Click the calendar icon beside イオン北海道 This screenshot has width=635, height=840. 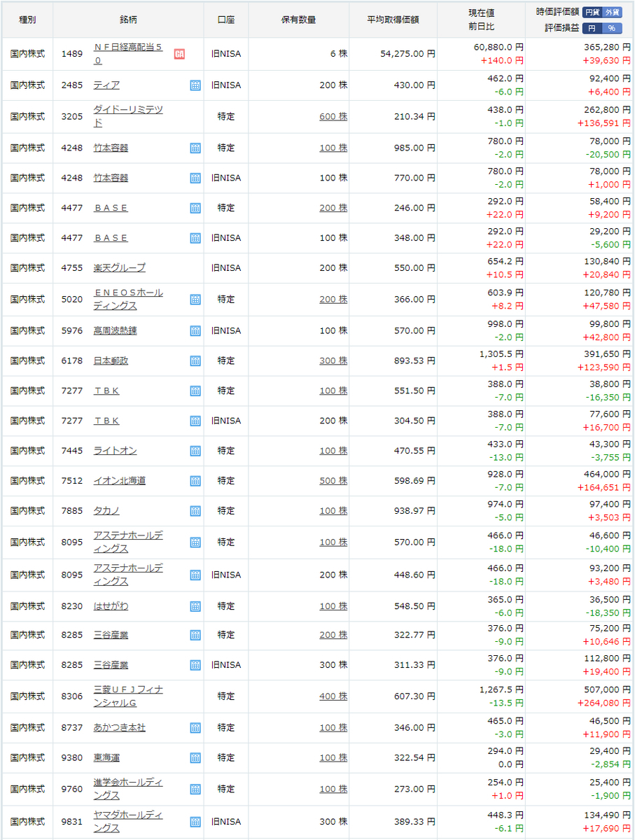[x=195, y=481]
